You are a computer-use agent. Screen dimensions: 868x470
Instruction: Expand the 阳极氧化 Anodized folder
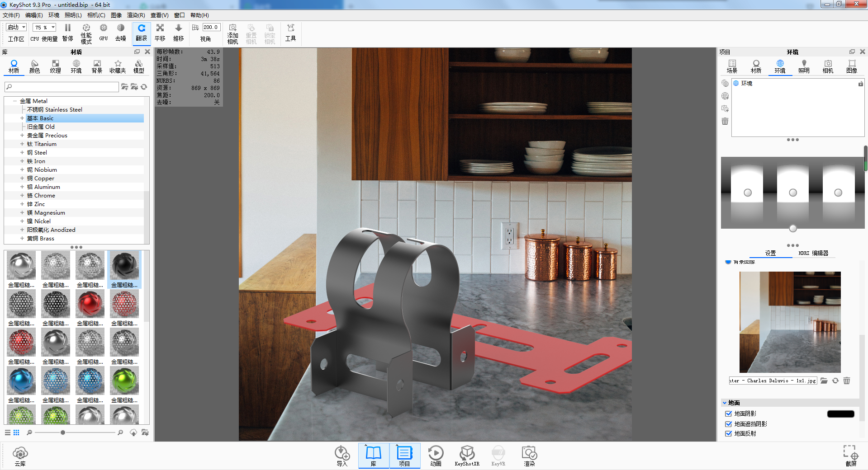click(x=22, y=230)
